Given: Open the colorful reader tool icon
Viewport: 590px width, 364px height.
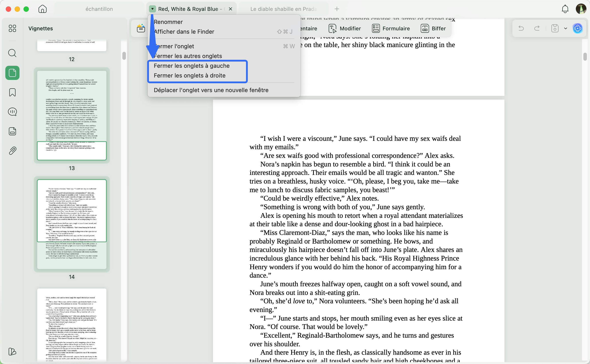Looking at the screenshot, I should [141, 28].
